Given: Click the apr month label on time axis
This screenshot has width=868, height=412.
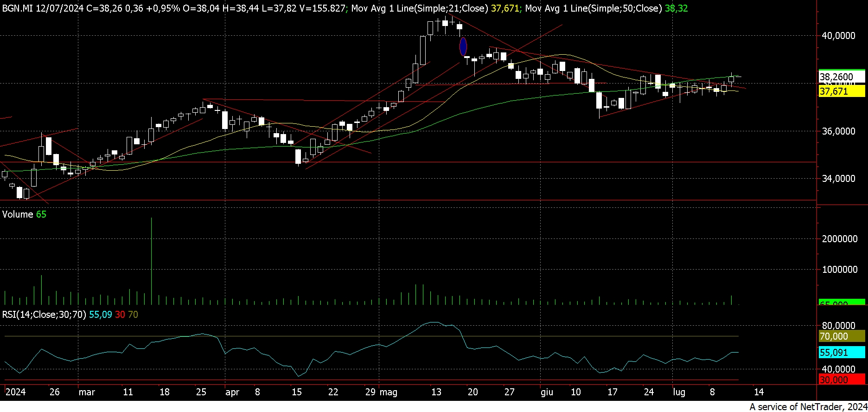Looking at the screenshot, I should click(232, 393).
